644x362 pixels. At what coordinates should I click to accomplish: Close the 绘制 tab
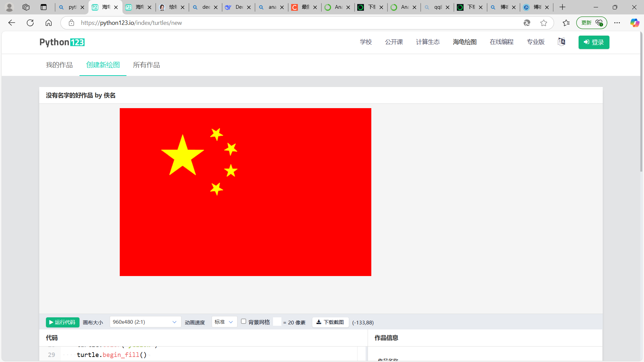(x=183, y=7)
